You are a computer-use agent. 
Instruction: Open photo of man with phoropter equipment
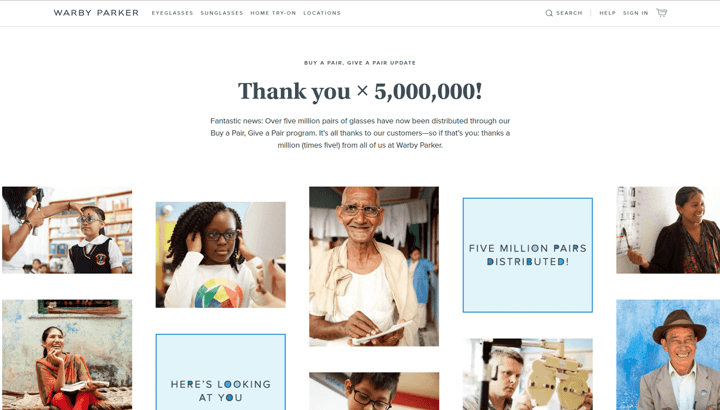(528, 374)
